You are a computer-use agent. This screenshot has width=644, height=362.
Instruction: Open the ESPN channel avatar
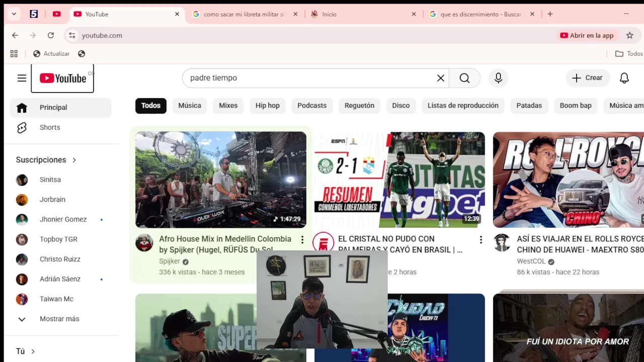tap(323, 243)
